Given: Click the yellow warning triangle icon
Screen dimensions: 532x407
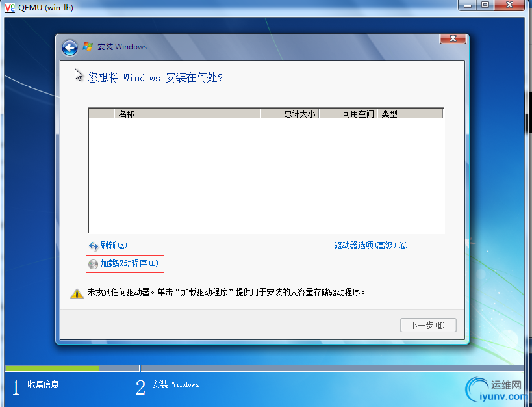Looking at the screenshot, I should [x=77, y=293].
